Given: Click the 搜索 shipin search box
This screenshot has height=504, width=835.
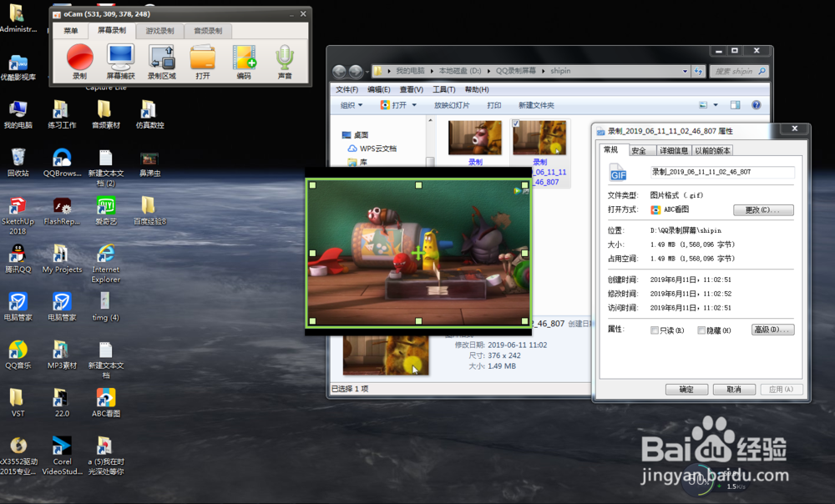Looking at the screenshot, I should point(739,71).
